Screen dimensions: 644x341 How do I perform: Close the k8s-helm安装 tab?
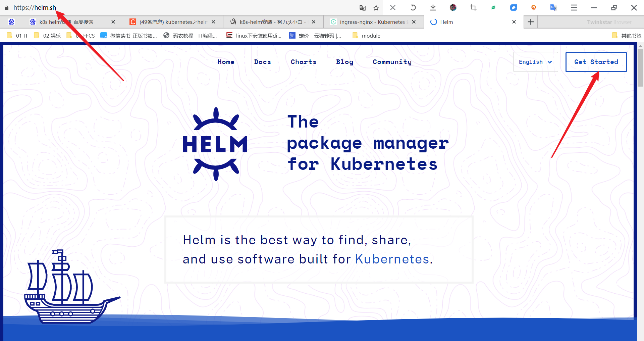point(314,22)
